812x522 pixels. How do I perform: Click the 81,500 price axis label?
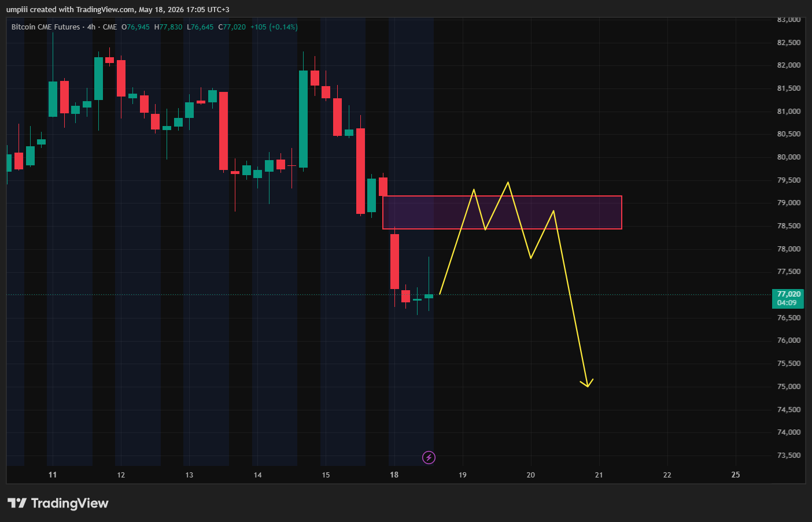789,88
